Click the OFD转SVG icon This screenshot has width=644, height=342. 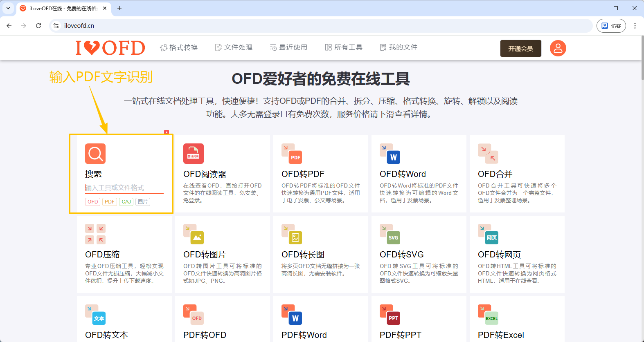click(x=390, y=234)
